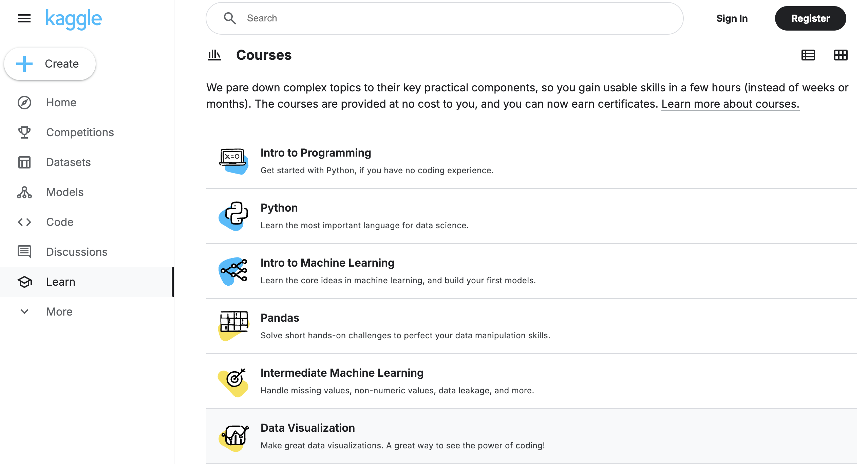This screenshot has height=464, width=868.
Task: Click the Create plus button
Action: (50, 64)
